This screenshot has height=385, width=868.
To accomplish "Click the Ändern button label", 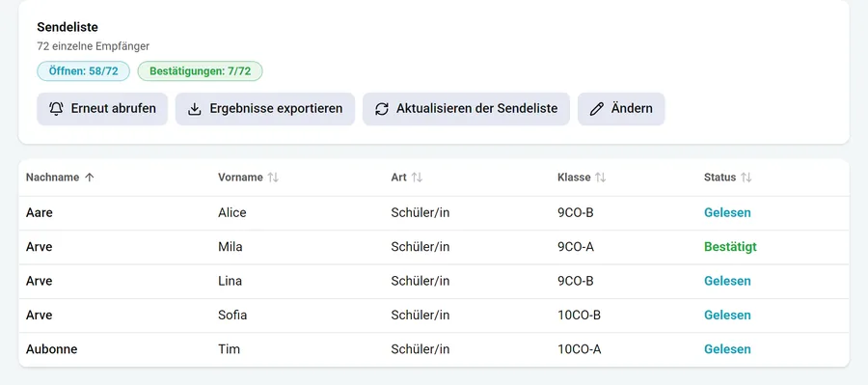I will (632, 109).
